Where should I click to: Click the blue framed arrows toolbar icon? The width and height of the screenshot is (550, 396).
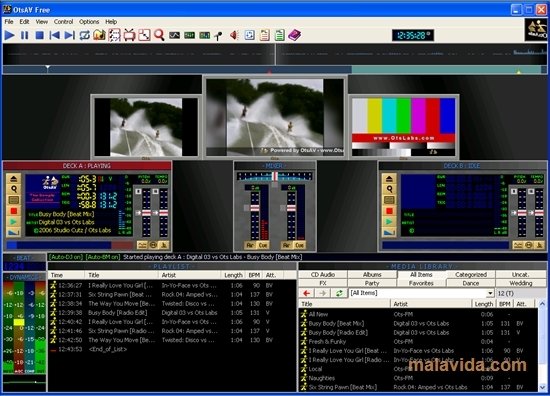249,35
